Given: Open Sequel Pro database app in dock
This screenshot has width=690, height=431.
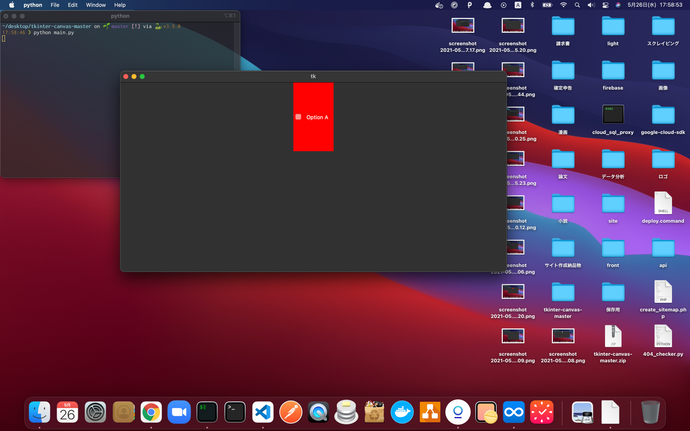Looking at the screenshot, I should 346,413.
